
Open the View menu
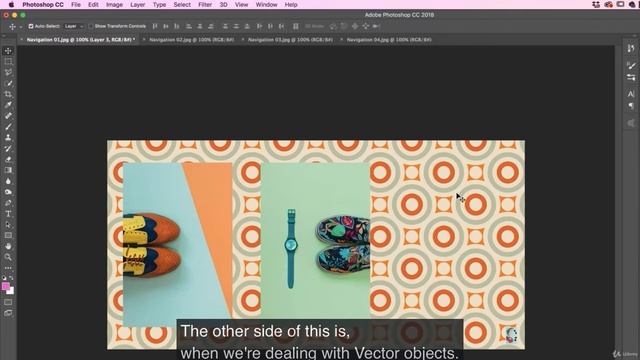[241, 4]
